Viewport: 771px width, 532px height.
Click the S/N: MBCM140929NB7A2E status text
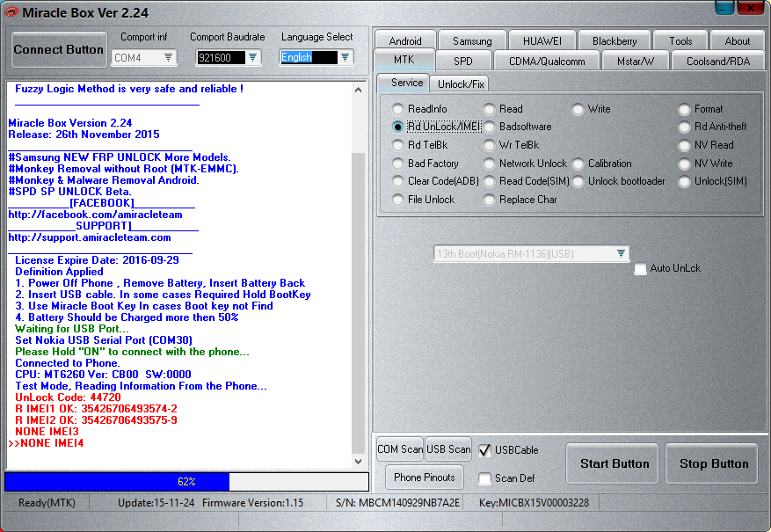point(397,503)
